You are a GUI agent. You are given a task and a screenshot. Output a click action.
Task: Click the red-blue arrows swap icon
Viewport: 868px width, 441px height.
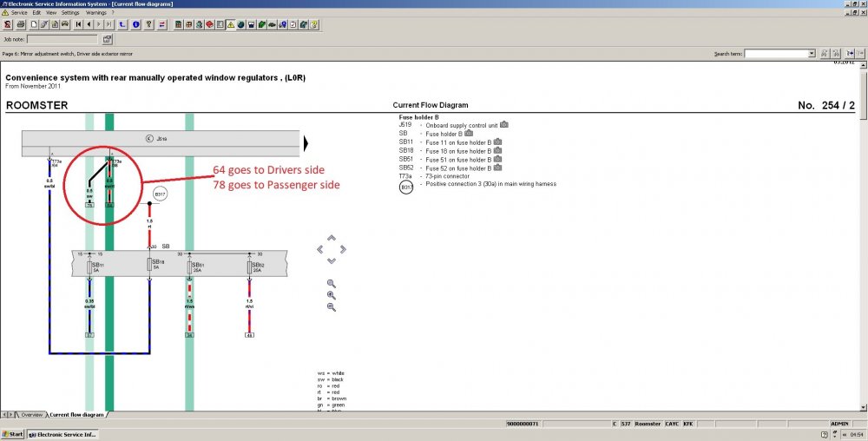(161, 24)
